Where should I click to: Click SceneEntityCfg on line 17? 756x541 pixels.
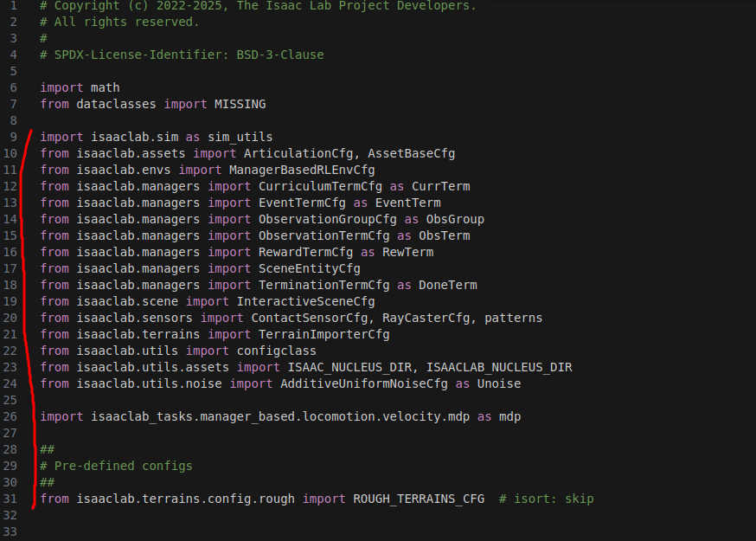pyautogui.click(x=309, y=268)
